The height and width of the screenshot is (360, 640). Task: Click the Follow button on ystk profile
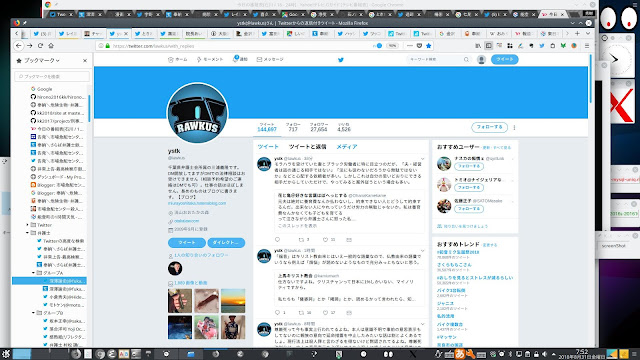[x=489, y=127]
